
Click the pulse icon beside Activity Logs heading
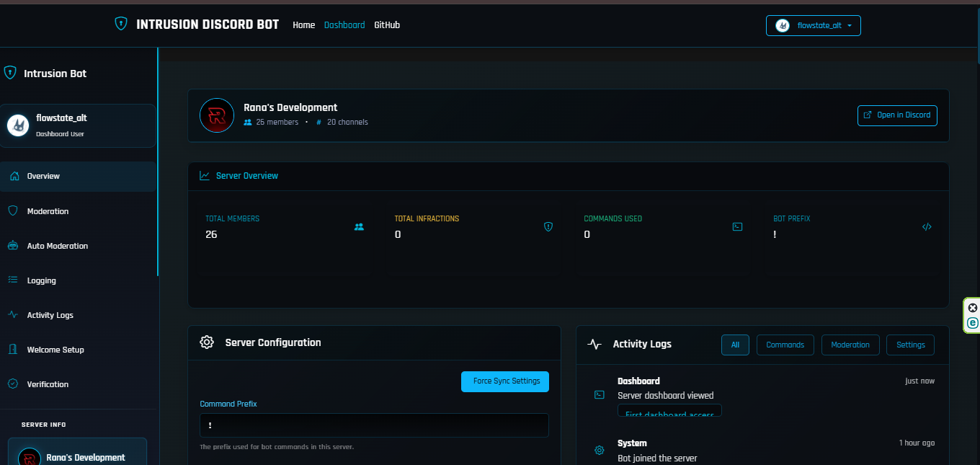coord(594,344)
